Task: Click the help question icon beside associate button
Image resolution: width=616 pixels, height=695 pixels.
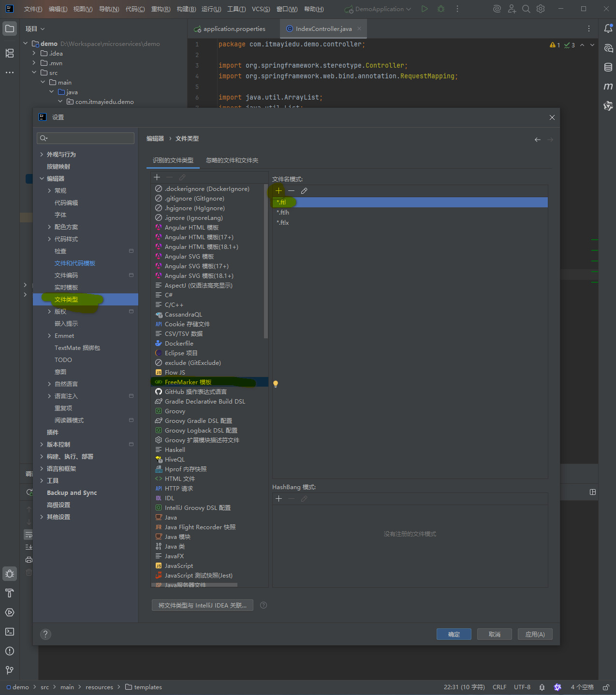Action: point(264,605)
